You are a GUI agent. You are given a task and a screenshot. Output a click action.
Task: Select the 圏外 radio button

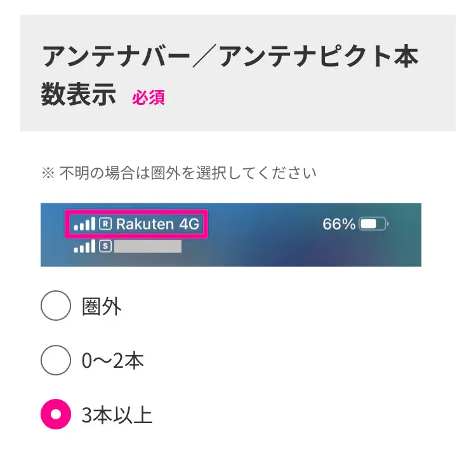(x=56, y=306)
